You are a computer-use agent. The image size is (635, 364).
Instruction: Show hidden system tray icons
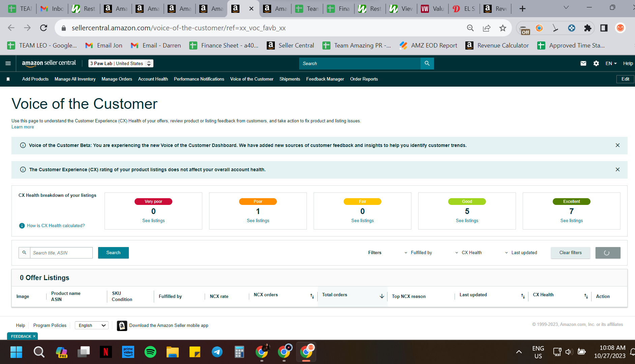pos(519,352)
